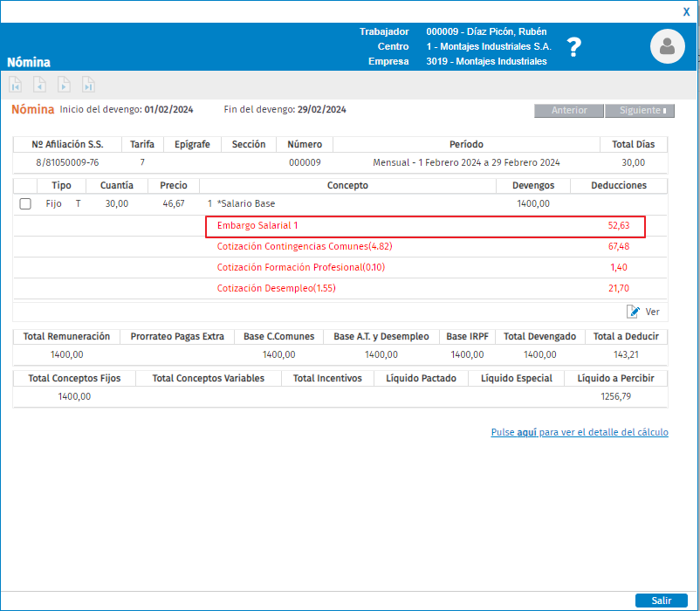Click the Deducciones column header
Image resolution: width=700 pixels, height=611 pixels.
(x=618, y=185)
